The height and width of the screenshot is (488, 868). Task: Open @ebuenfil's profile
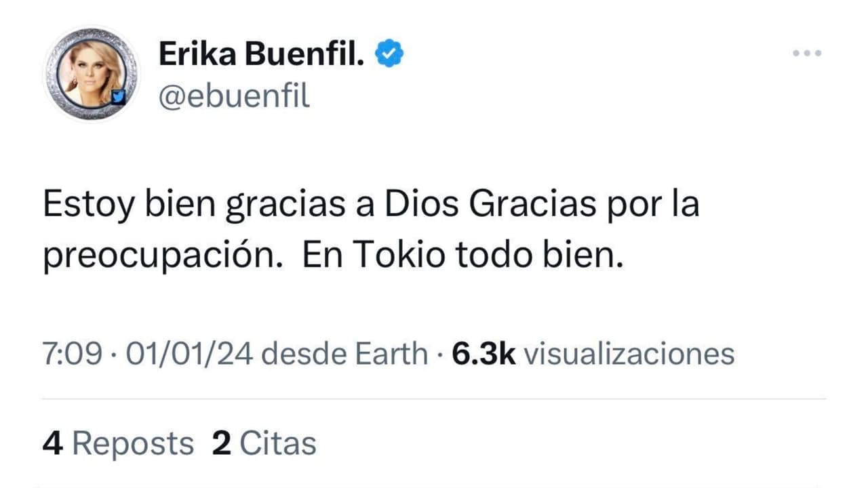(234, 96)
